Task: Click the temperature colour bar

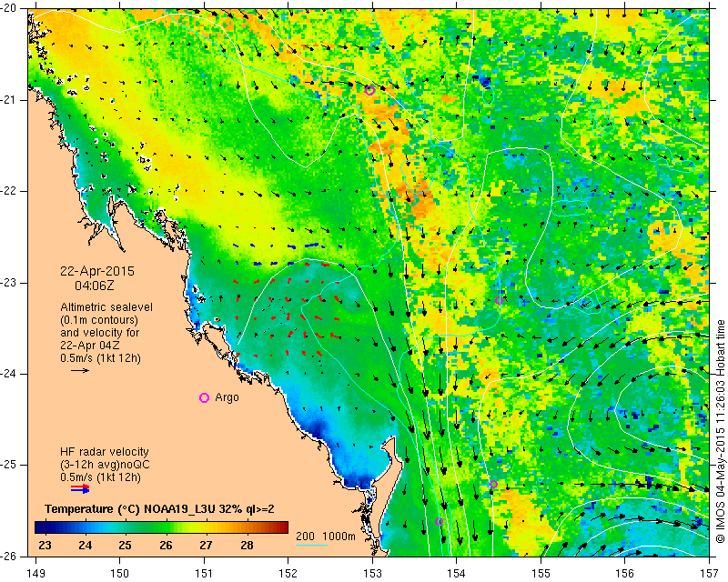Action: [x=162, y=527]
